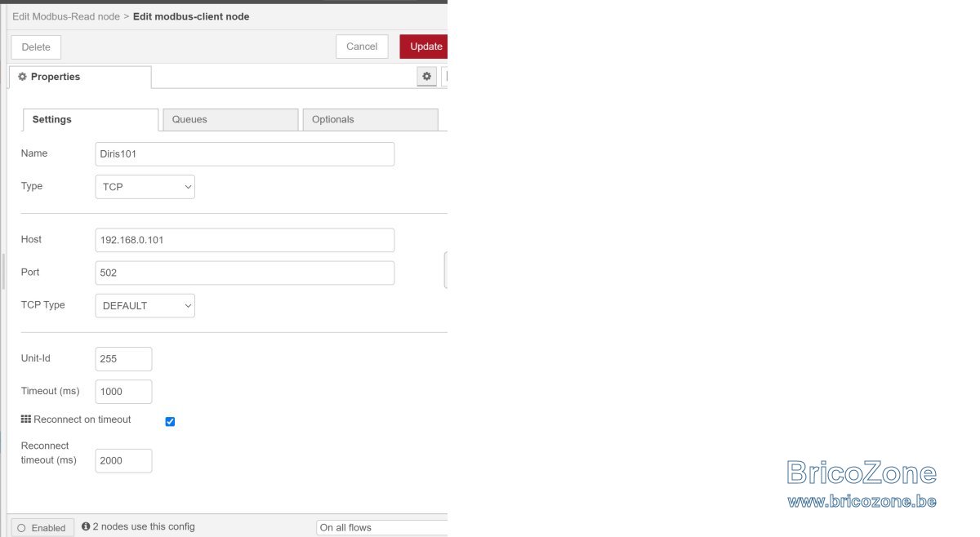The width and height of the screenshot is (980, 537).
Task: Switch to the Queues tab
Action: [x=230, y=119]
